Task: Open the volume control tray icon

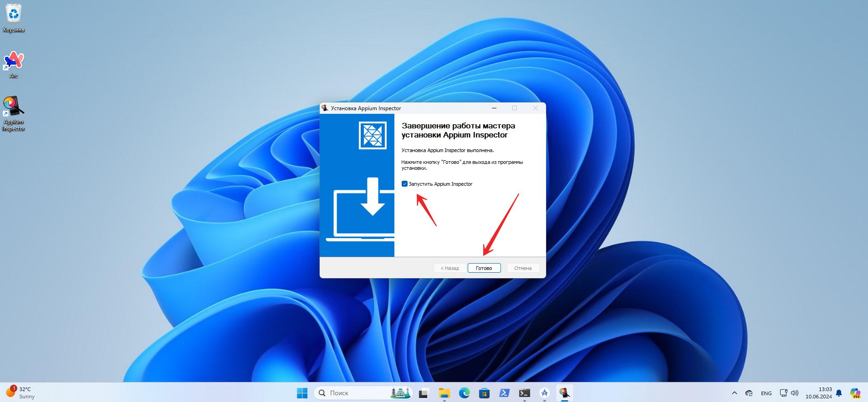Action: (x=795, y=393)
